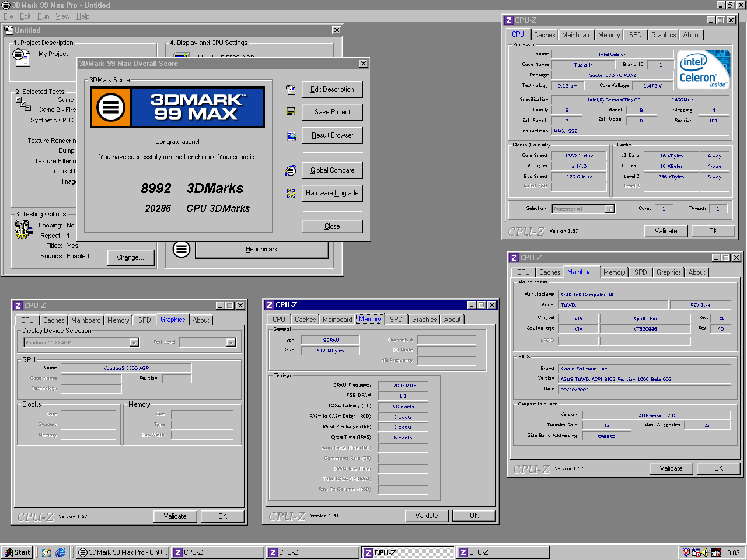Open the Edit menu
This screenshot has width=747, height=560.
pyautogui.click(x=25, y=16)
